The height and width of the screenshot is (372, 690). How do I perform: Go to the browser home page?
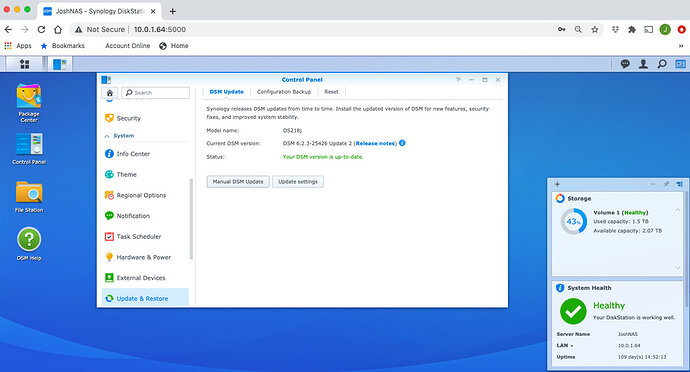58,29
